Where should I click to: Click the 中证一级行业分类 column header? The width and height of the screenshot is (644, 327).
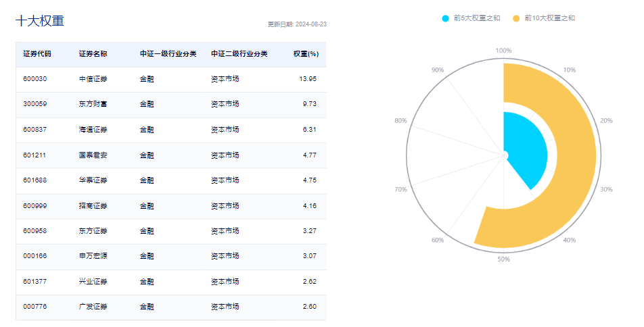pyautogui.click(x=168, y=54)
